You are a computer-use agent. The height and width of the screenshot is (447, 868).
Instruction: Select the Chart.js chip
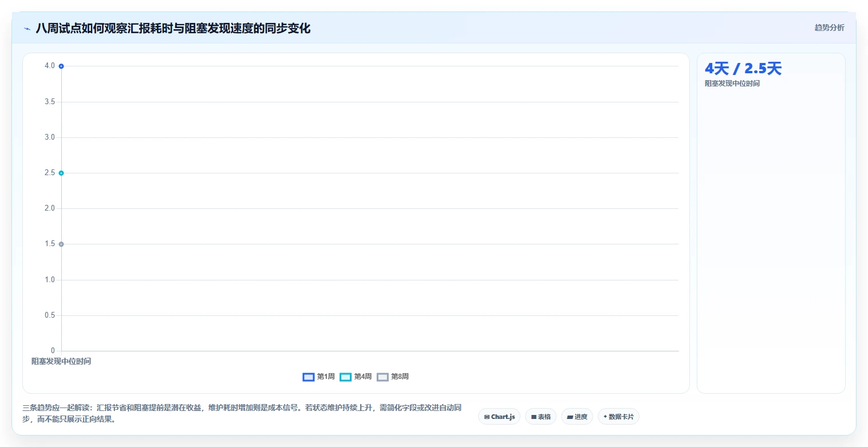(x=499, y=417)
